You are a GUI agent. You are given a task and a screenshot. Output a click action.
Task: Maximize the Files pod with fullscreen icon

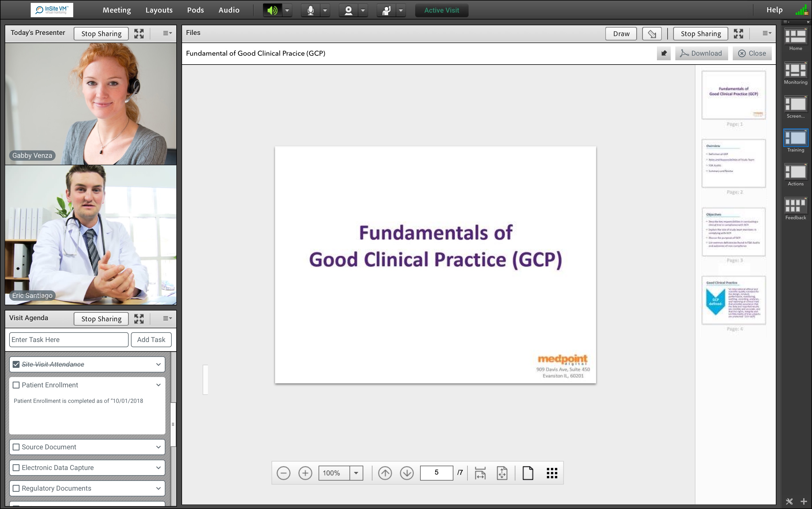coord(738,33)
